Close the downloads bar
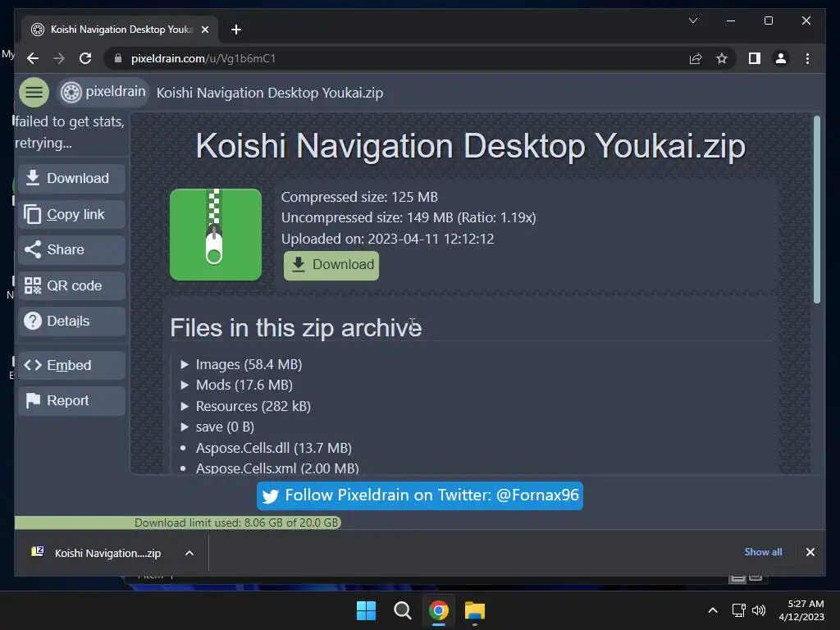The width and height of the screenshot is (840, 630). [x=810, y=552]
